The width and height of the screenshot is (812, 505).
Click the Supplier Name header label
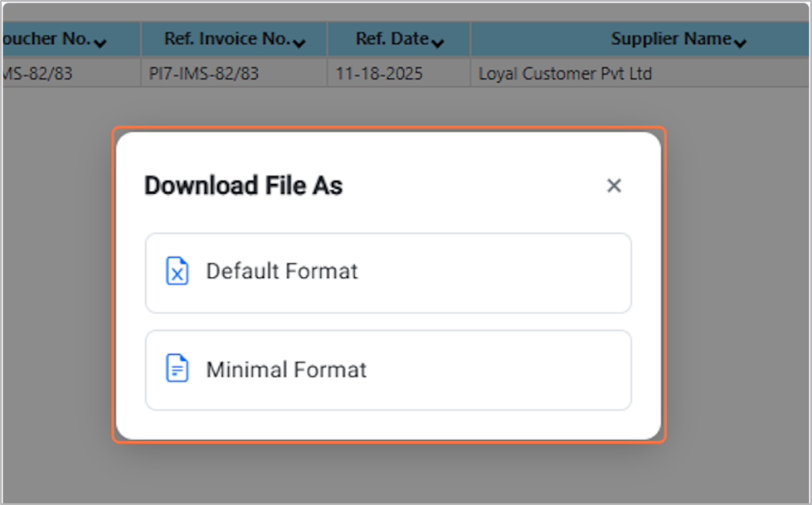pyautogui.click(x=671, y=39)
